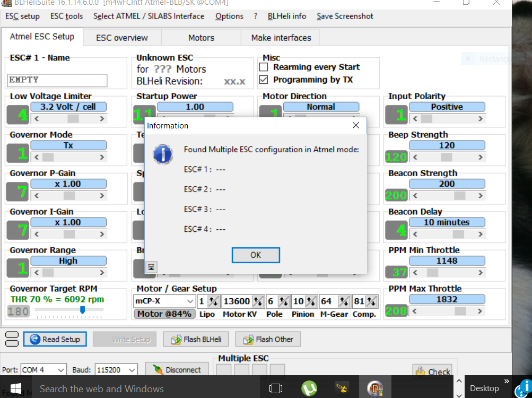This screenshot has width=532, height=398.
Task: Decrease Low Voltage Limiter with left arrow
Action: [x=36, y=118]
